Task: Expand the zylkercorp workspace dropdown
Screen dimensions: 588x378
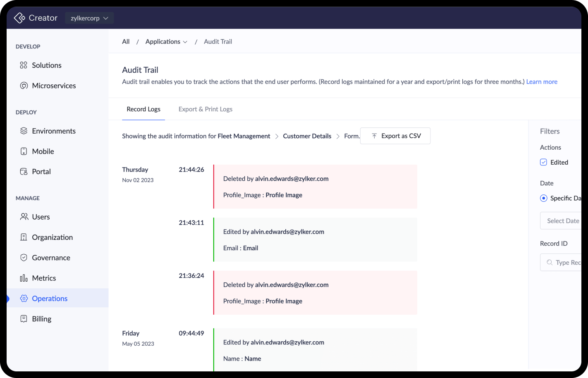Action: (x=89, y=18)
